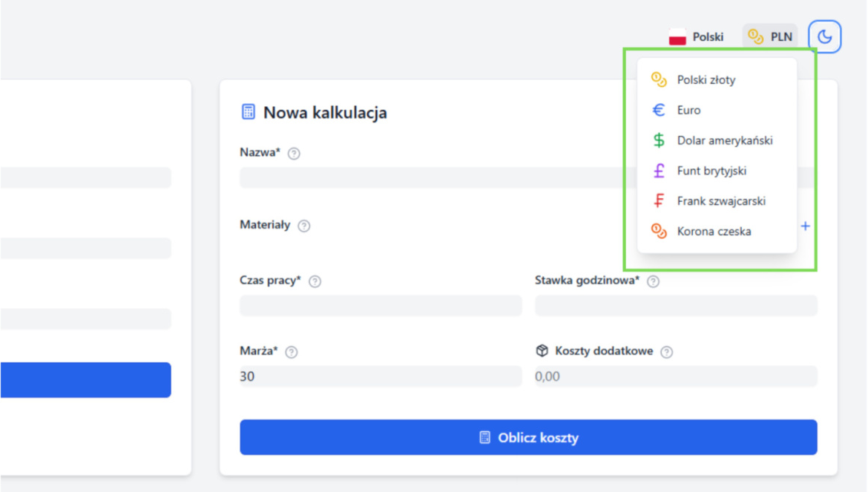
Task: Select Polski złoty from currency list
Action: coord(706,79)
